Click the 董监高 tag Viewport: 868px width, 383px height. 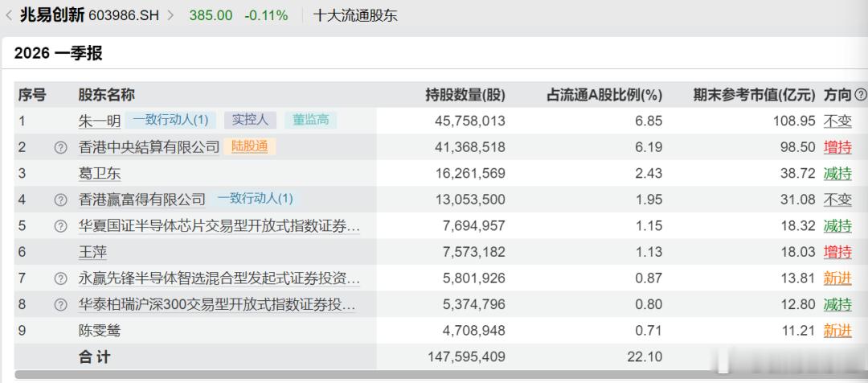click(310, 120)
